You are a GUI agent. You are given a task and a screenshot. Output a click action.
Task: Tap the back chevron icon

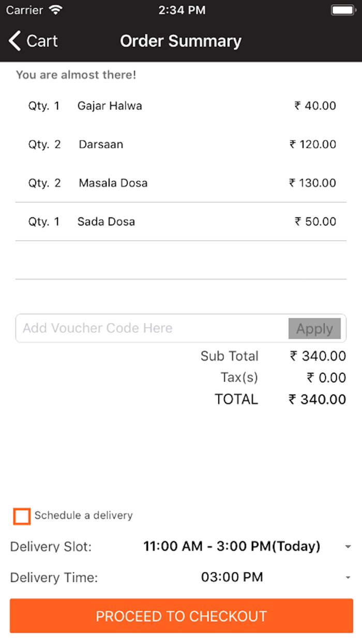coord(15,41)
